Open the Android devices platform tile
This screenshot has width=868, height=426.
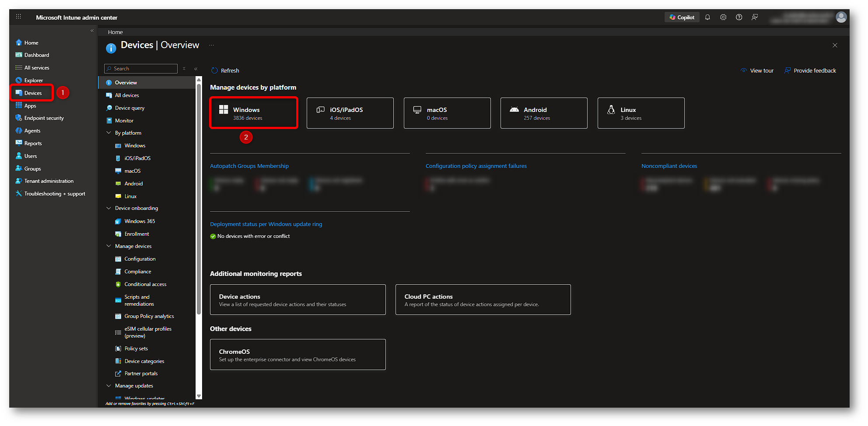(543, 113)
